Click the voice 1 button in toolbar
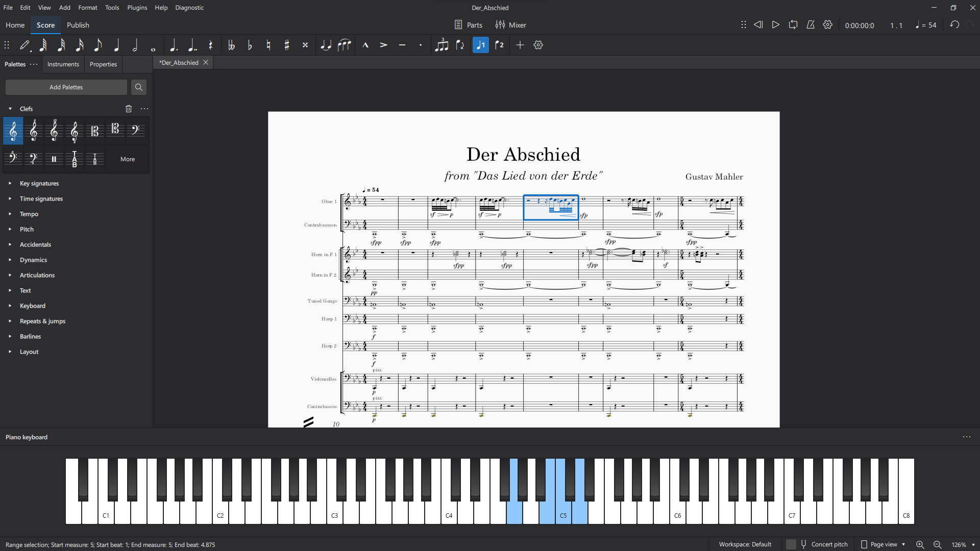Image resolution: width=980 pixels, height=551 pixels. pyautogui.click(x=481, y=45)
